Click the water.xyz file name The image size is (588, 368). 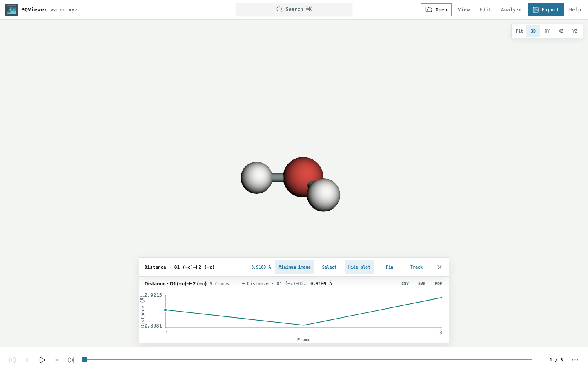(64, 10)
